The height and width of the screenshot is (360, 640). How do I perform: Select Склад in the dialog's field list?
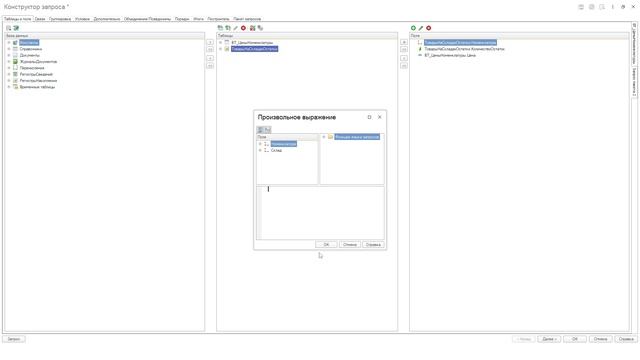click(276, 150)
